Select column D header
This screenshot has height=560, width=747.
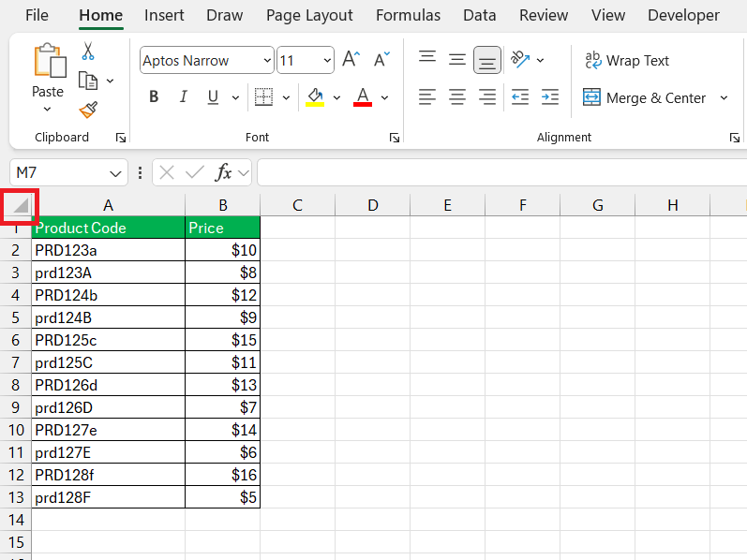[x=372, y=205]
